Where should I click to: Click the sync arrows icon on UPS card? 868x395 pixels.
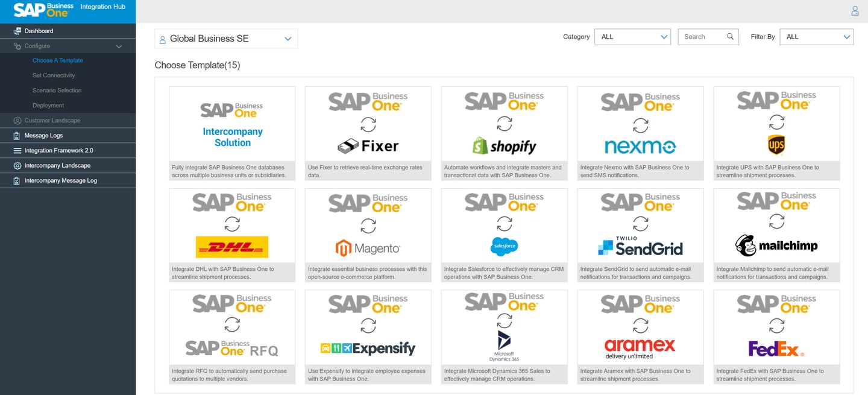tap(777, 122)
